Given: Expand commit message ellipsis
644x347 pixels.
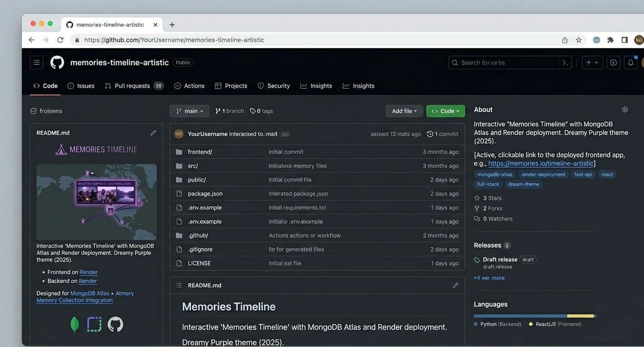Looking at the screenshot, I should tap(285, 134).
